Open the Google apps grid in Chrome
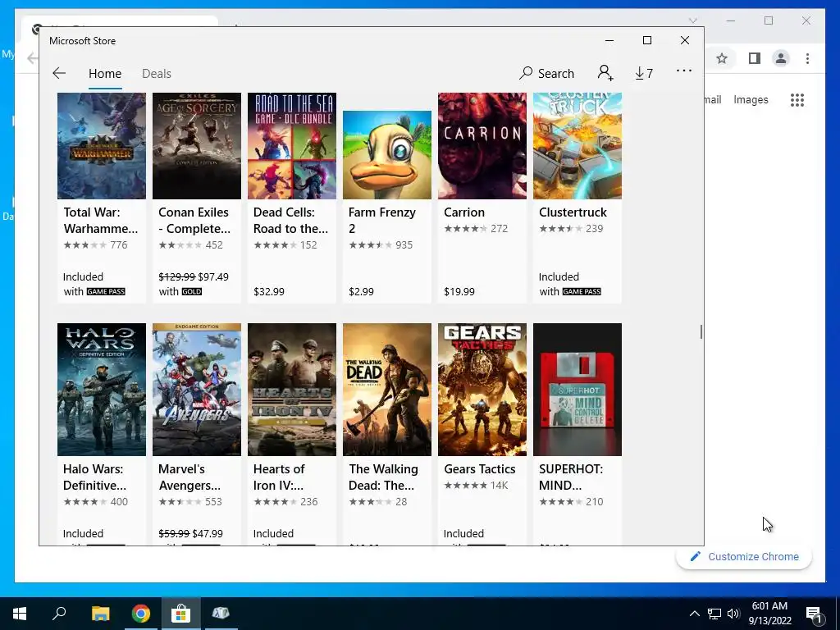 pos(797,100)
